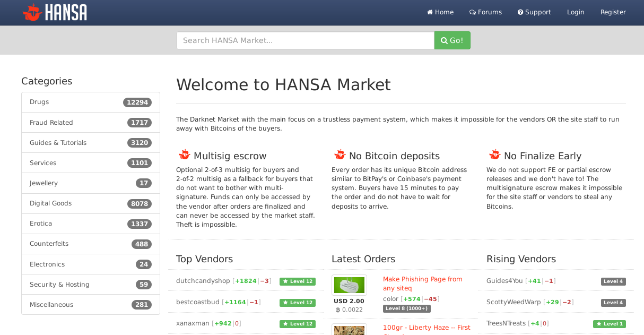Viewport: 644px width, 335px height.
Task: Open the Jewellery category
Action: click(x=44, y=183)
